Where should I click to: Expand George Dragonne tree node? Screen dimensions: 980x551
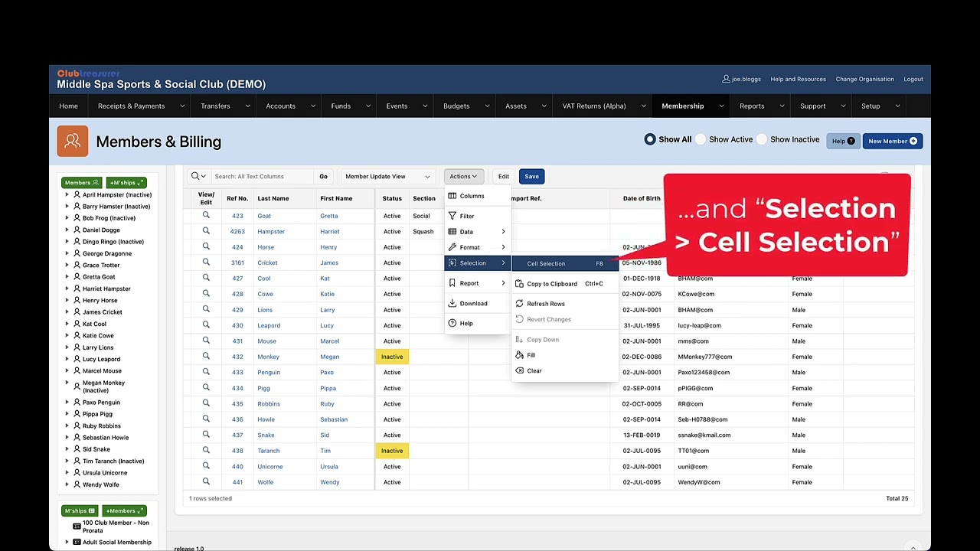click(67, 253)
